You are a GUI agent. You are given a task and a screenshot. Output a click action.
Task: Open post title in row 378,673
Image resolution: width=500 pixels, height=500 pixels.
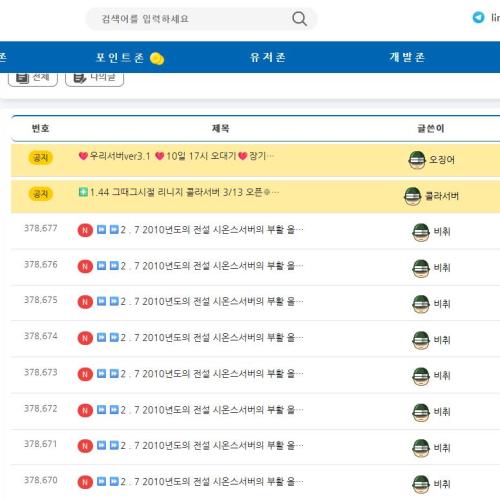(200, 374)
